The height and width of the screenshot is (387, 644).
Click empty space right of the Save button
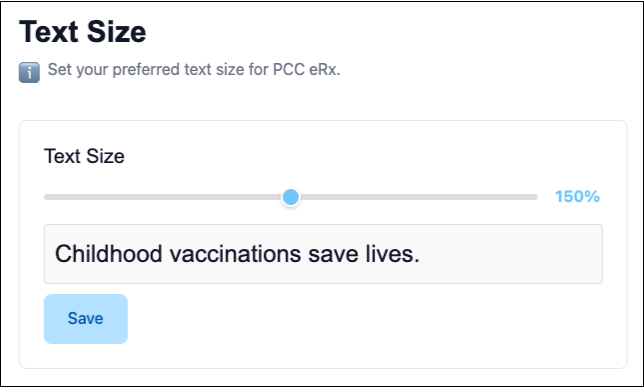tap(370, 319)
